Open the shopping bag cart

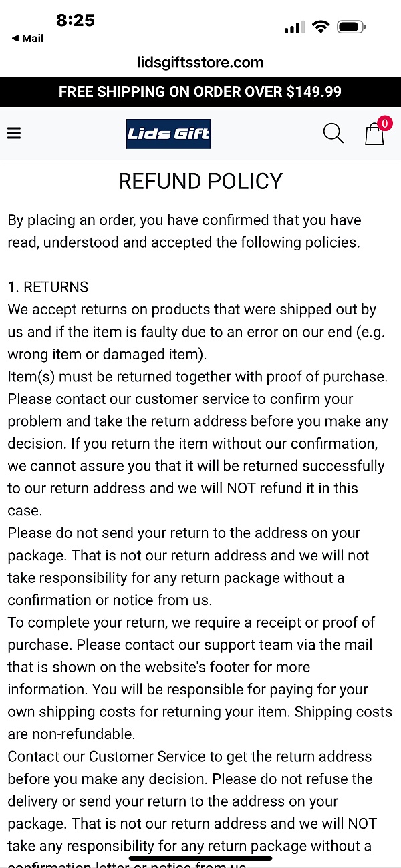pos(374,134)
